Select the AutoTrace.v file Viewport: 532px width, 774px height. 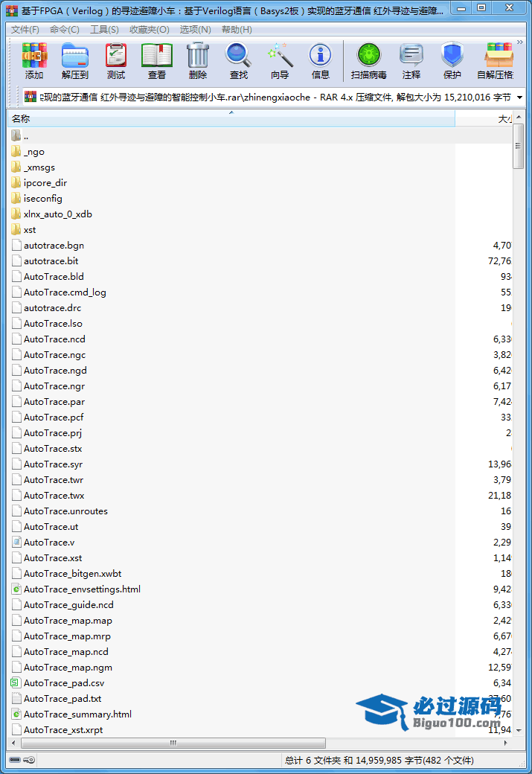point(49,543)
